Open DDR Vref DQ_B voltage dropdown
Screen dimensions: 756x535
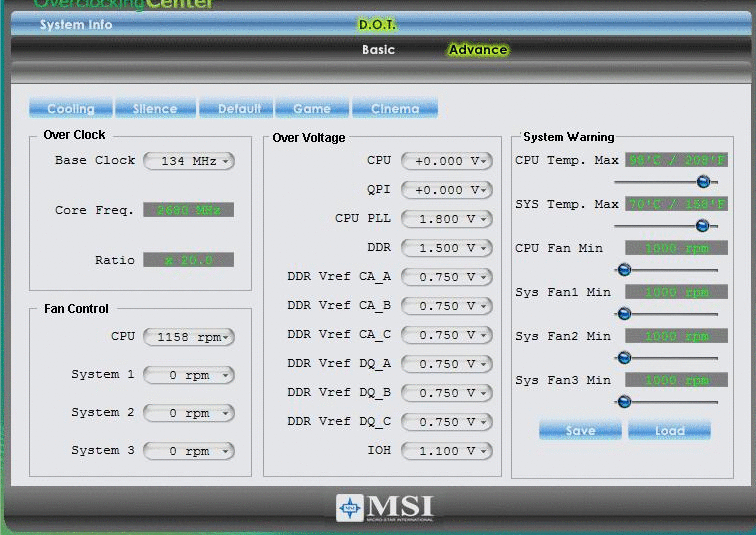(x=447, y=392)
